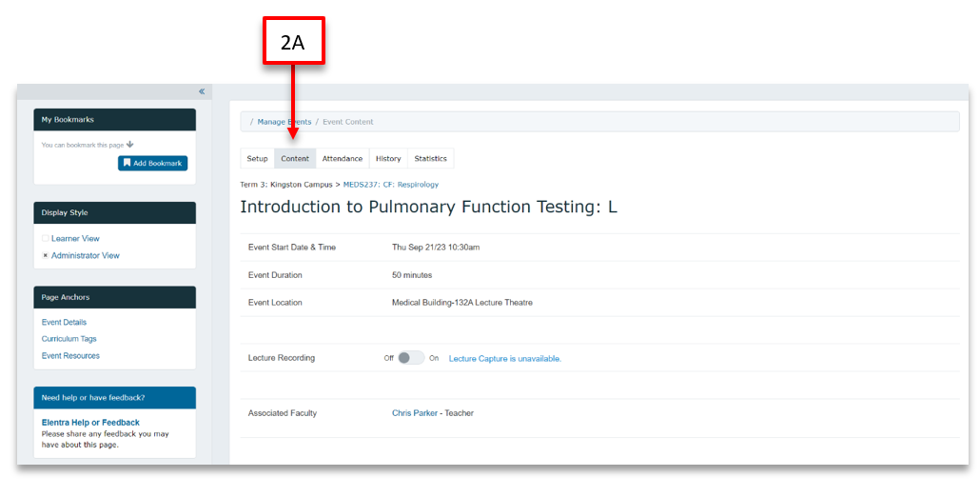
Task: Click the Event Start Date & Time label
Action: 292,247
